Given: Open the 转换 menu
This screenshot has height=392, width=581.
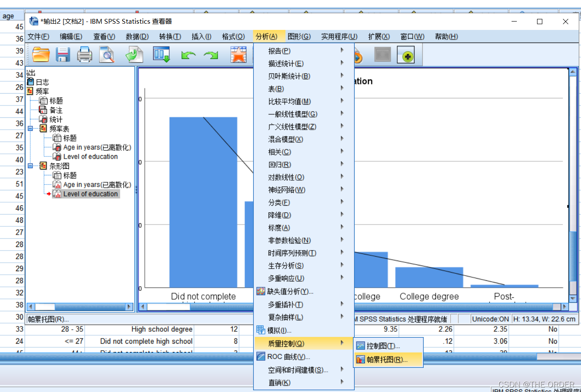Looking at the screenshot, I should pyautogui.click(x=170, y=36).
